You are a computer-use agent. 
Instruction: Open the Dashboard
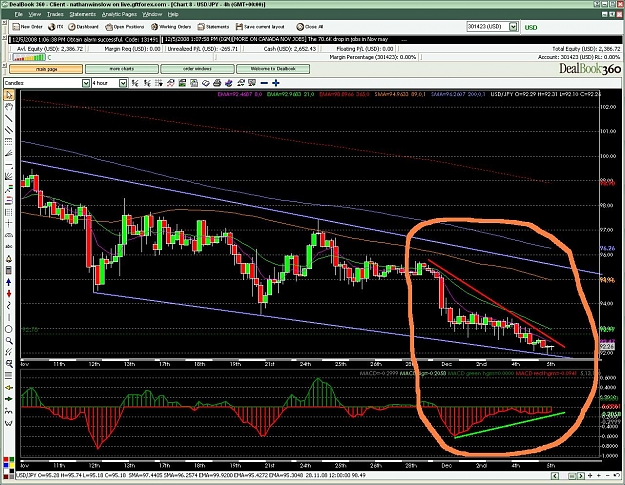point(83,27)
